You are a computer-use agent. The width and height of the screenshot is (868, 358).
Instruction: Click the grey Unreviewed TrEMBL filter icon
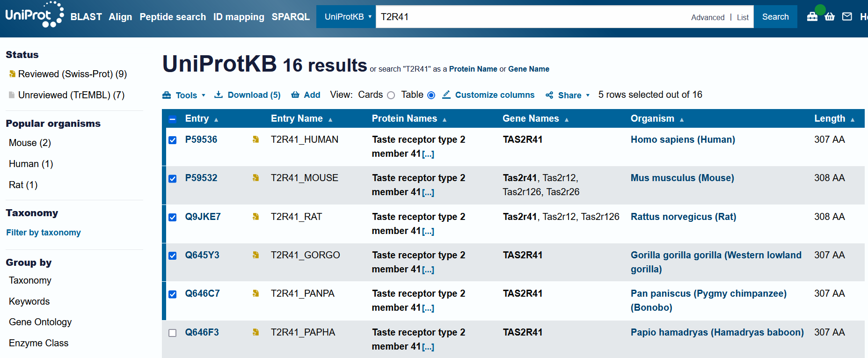[x=12, y=95]
